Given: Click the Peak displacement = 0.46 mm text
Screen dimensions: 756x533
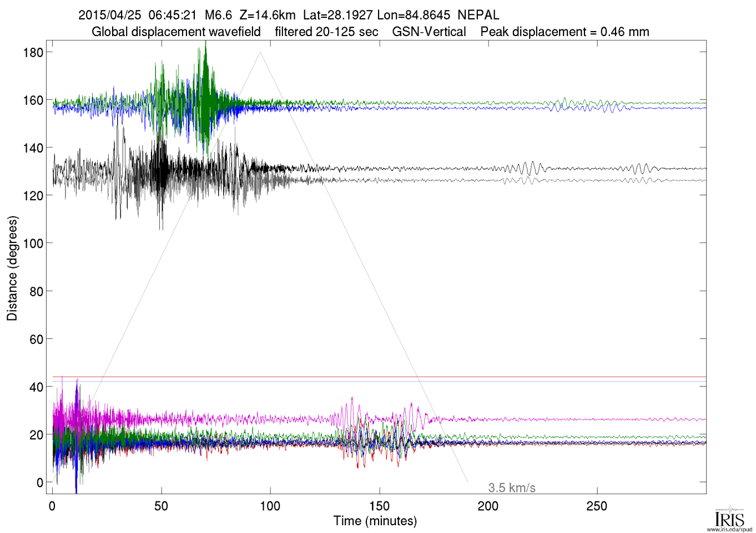Looking at the screenshot, I should [x=565, y=32].
